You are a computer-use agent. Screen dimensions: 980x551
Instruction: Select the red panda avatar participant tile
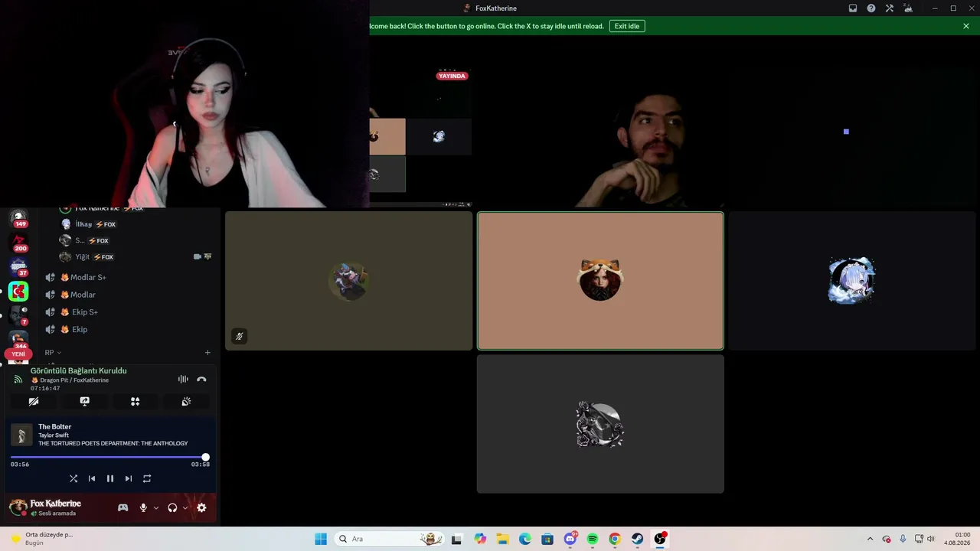click(600, 281)
